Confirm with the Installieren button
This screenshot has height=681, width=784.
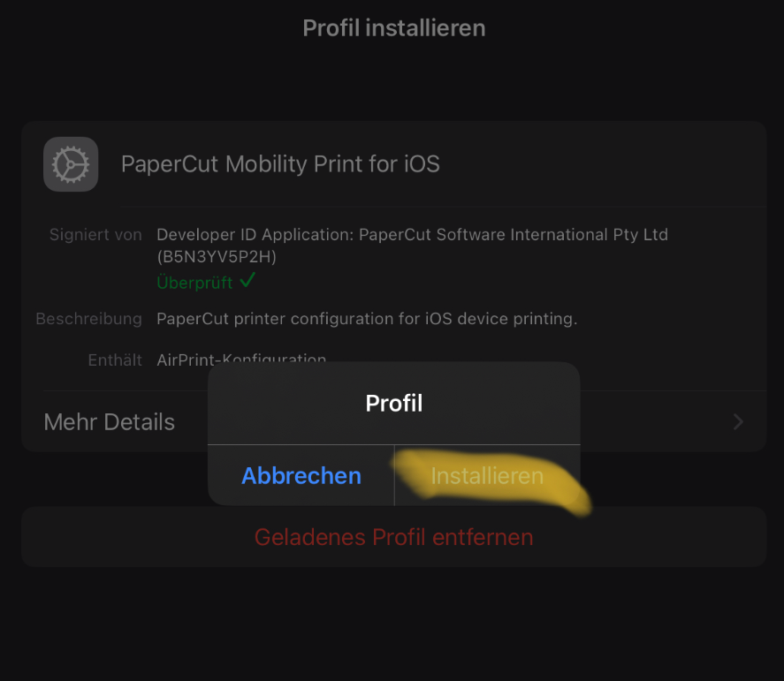pyautogui.click(x=487, y=476)
